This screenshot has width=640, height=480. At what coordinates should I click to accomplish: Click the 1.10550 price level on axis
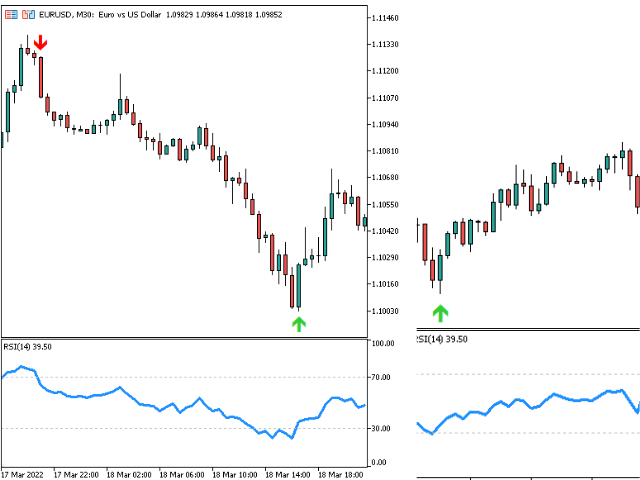click(x=385, y=204)
